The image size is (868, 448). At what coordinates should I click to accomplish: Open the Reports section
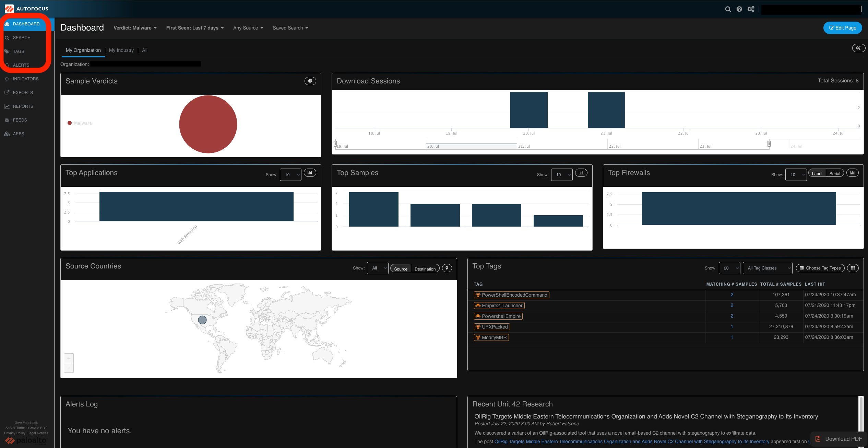point(23,106)
